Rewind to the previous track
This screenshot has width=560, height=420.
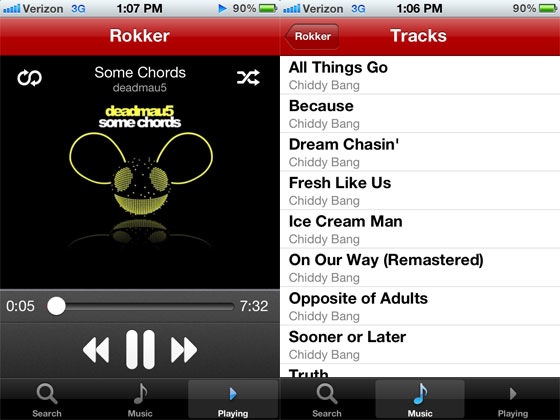pos(96,350)
